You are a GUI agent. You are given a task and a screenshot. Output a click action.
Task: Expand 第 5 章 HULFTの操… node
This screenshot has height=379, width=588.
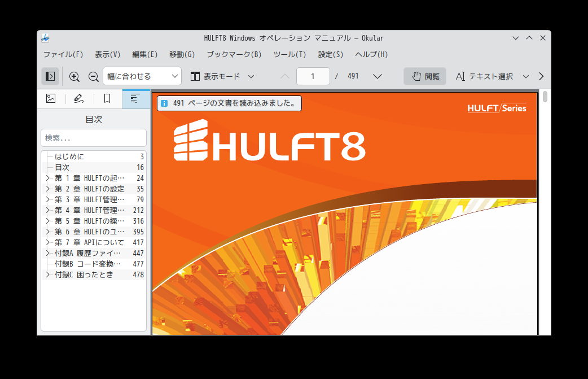(47, 221)
